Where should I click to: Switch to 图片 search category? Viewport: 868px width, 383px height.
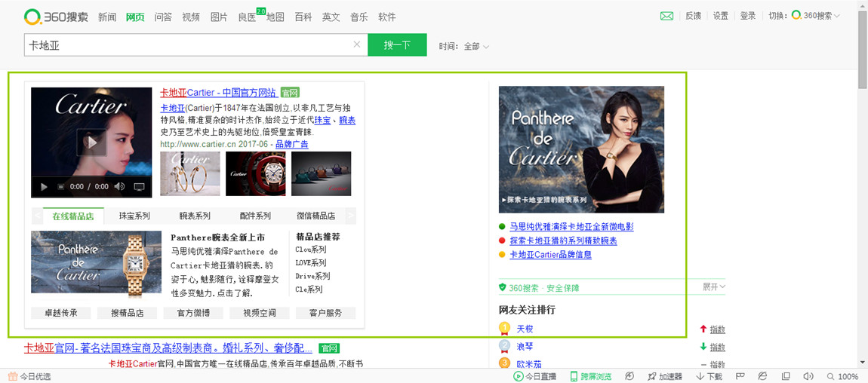(x=219, y=17)
